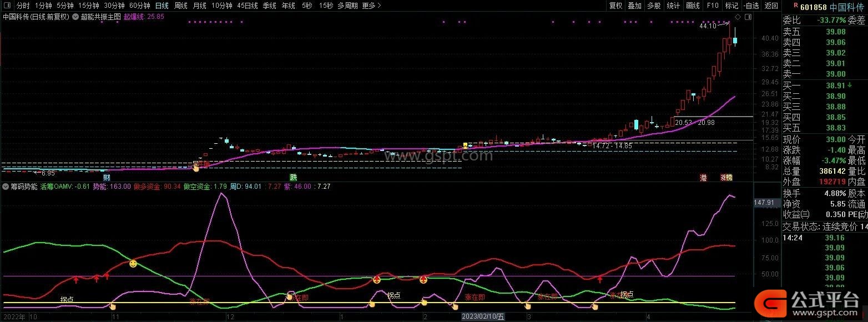
Task: Click the 返回 back button
Action: [771, 6]
